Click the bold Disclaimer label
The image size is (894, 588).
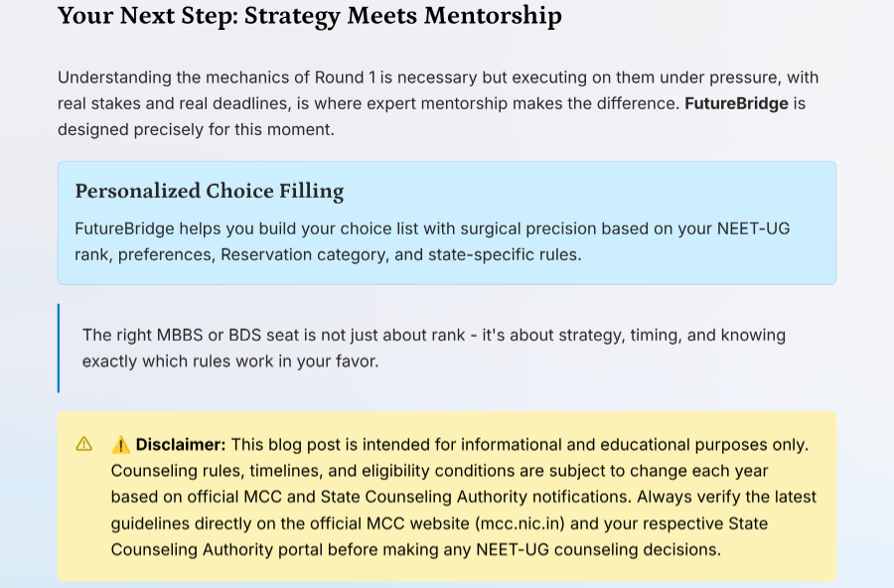181,445
